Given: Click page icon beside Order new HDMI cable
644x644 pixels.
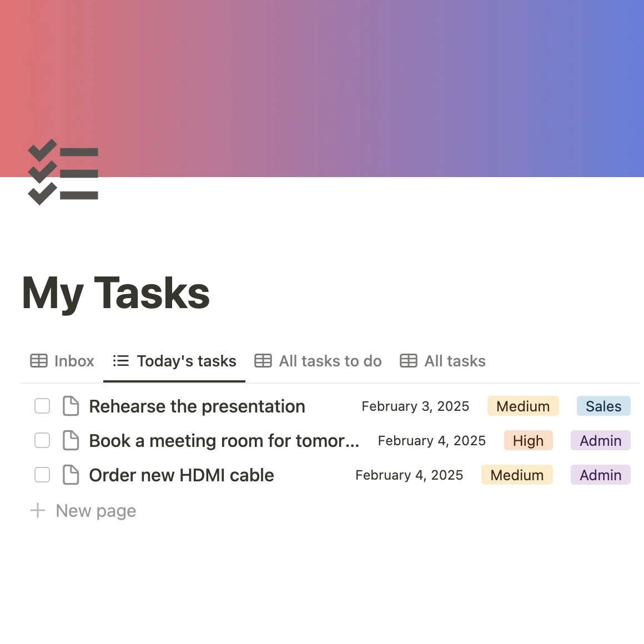Looking at the screenshot, I should pos(71,475).
